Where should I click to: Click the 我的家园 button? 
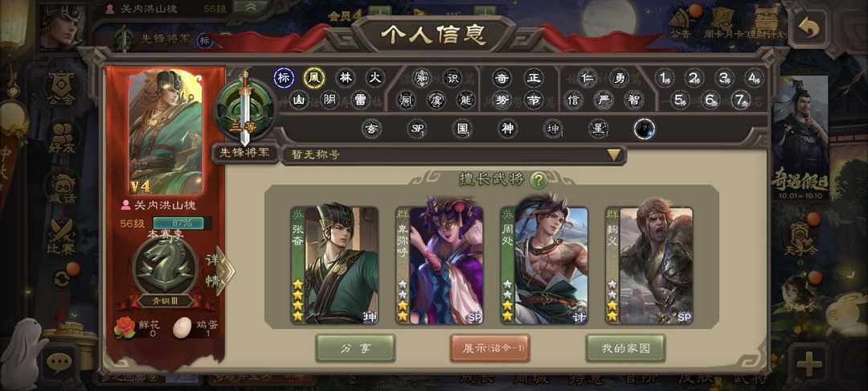pyautogui.click(x=625, y=348)
